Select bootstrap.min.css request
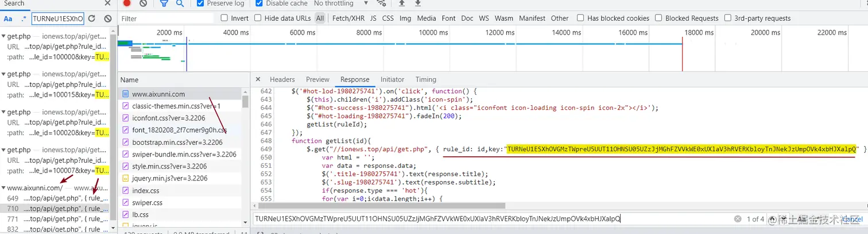 180,142
